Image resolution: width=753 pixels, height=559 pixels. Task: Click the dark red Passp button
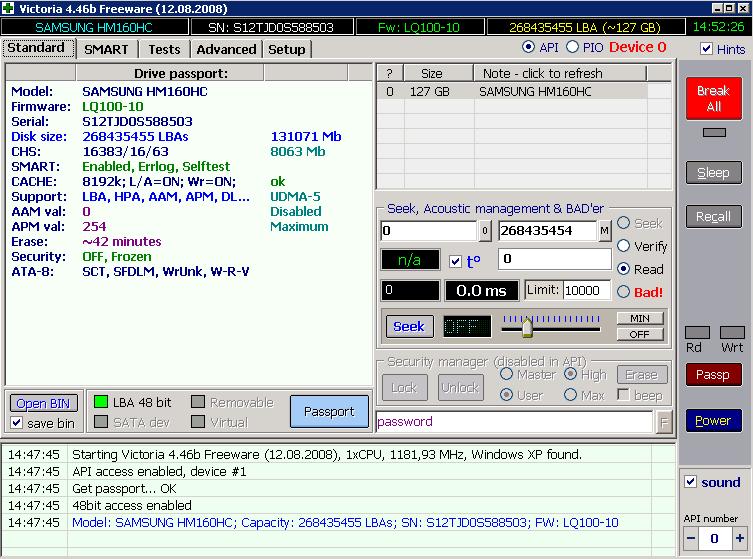(x=713, y=375)
